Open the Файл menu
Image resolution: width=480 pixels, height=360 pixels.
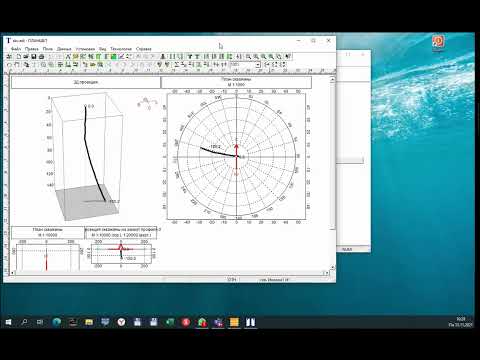(16, 49)
